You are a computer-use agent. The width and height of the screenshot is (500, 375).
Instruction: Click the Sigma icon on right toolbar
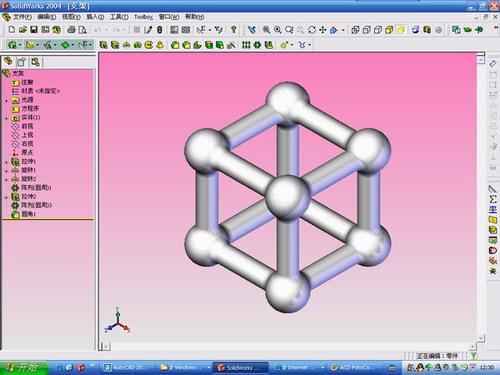click(493, 199)
